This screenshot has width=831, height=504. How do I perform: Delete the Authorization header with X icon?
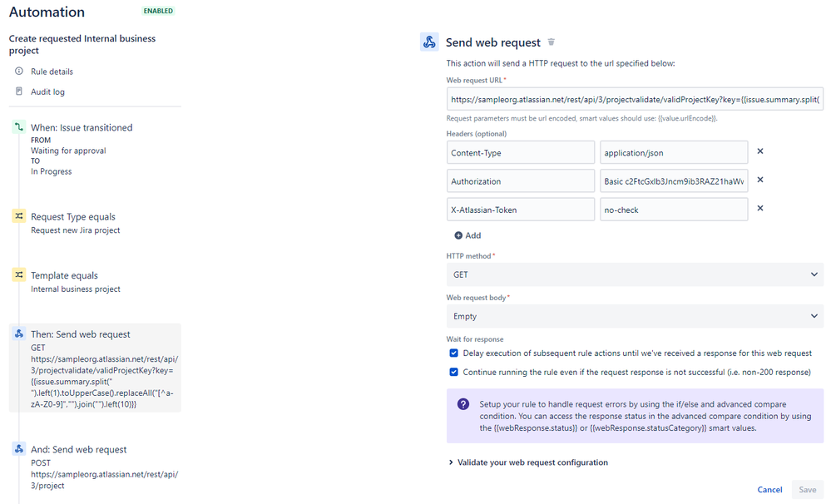[759, 180]
